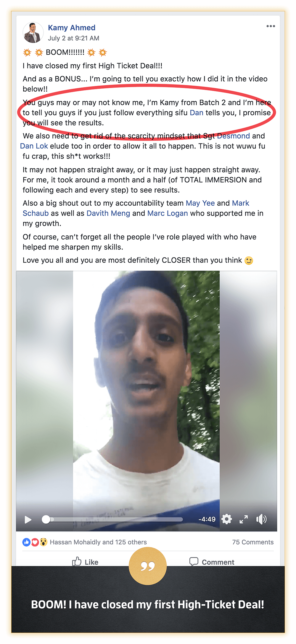296x644 pixels.
Task: Open Kamy Ahmed's profile name link
Action: pyautogui.click(x=72, y=28)
